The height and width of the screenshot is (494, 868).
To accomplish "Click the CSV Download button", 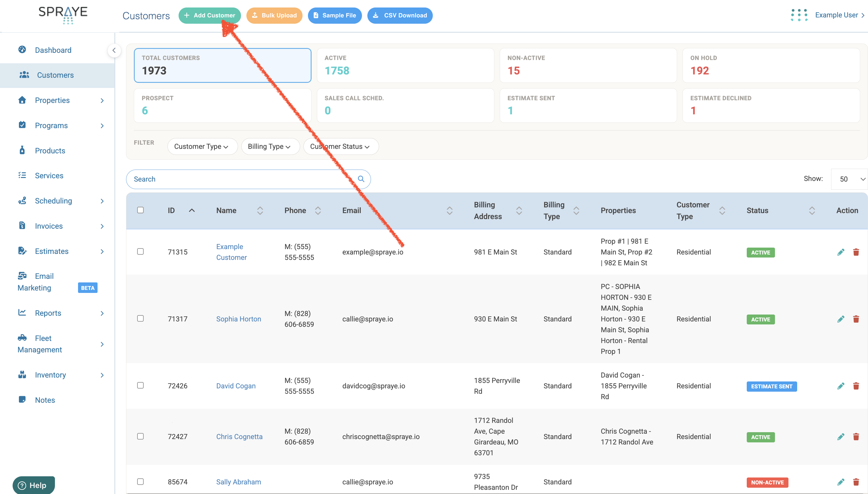I will coord(399,15).
